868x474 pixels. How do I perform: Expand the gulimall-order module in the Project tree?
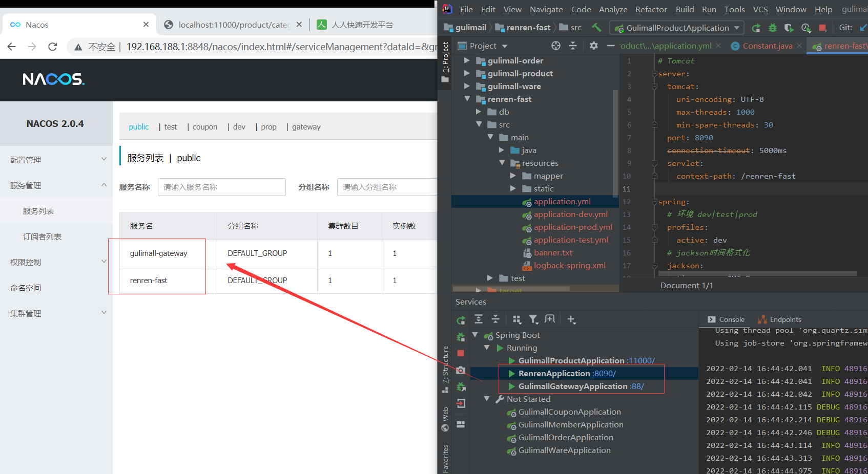coord(467,60)
